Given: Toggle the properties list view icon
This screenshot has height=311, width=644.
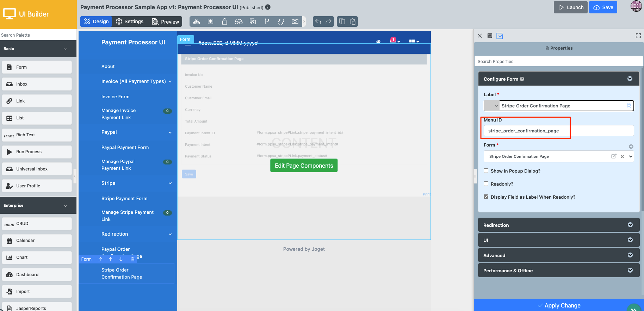Looking at the screenshot, I should (490, 36).
